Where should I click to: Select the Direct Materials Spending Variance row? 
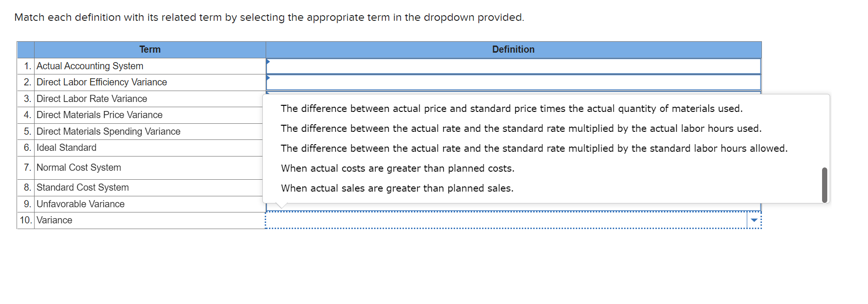(108, 131)
